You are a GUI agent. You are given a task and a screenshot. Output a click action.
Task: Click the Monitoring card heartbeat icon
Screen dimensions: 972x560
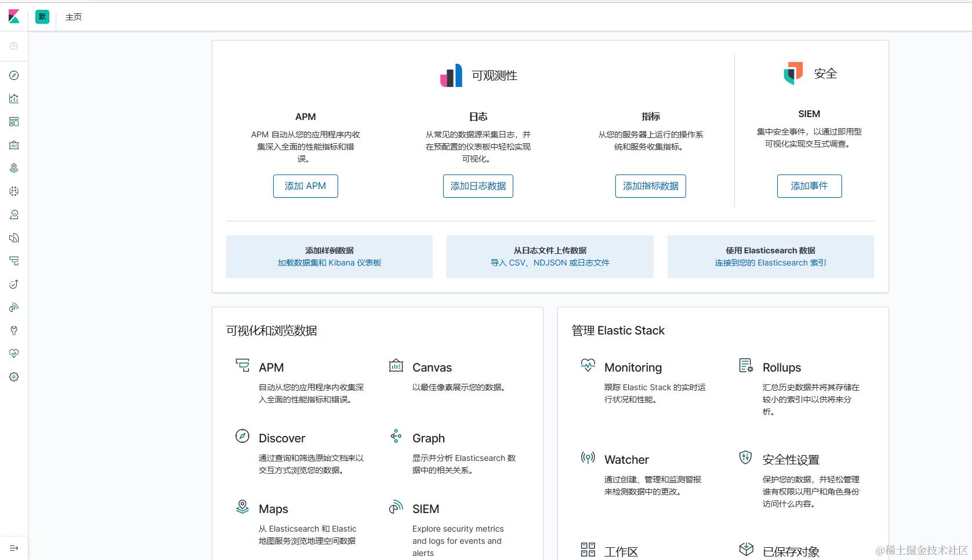(588, 365)
